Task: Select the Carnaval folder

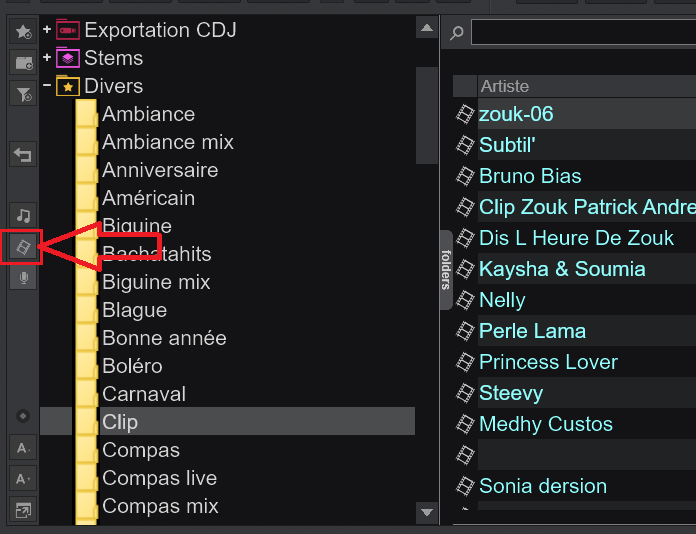Action: tap(144, 394)
